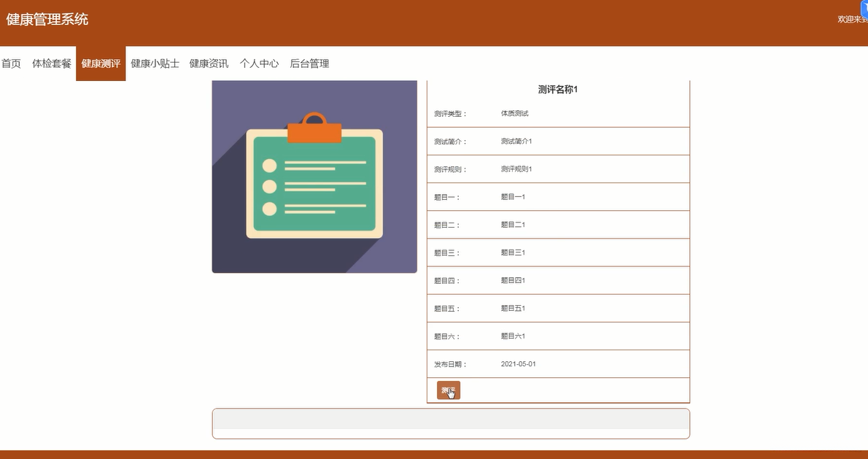868x459 pixels.
Task: Click the 测评名称1 table header
Action: (557, 88)
